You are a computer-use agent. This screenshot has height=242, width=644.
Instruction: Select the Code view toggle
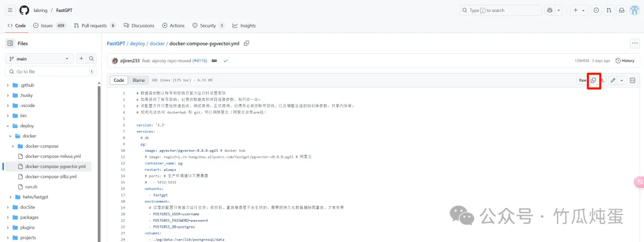(x=119, y=80)
